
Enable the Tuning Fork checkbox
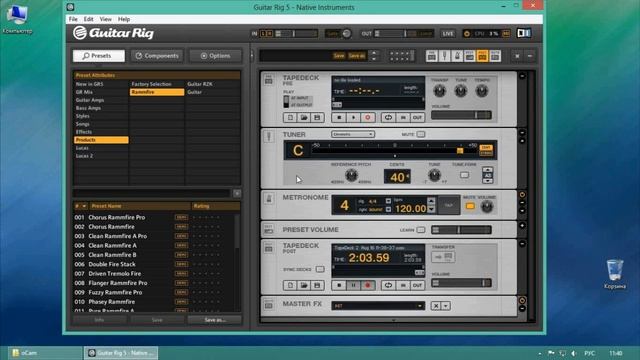[x=464, y=175]
